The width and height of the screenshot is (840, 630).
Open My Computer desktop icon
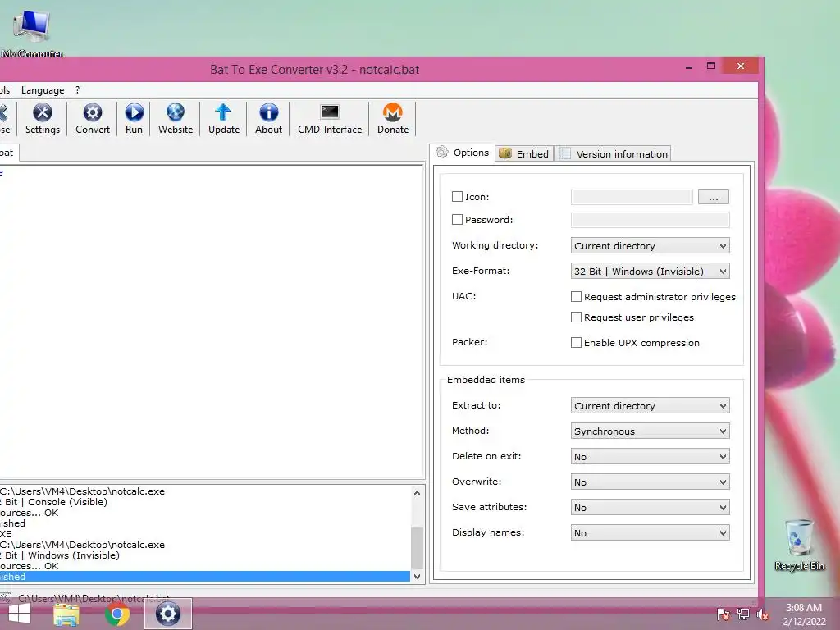[32, 32]
